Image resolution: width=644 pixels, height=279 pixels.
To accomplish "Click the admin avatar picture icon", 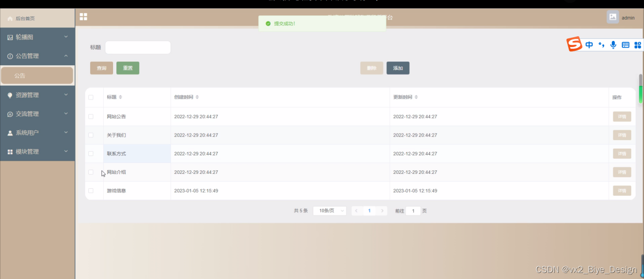I will (x=613, y=17).
